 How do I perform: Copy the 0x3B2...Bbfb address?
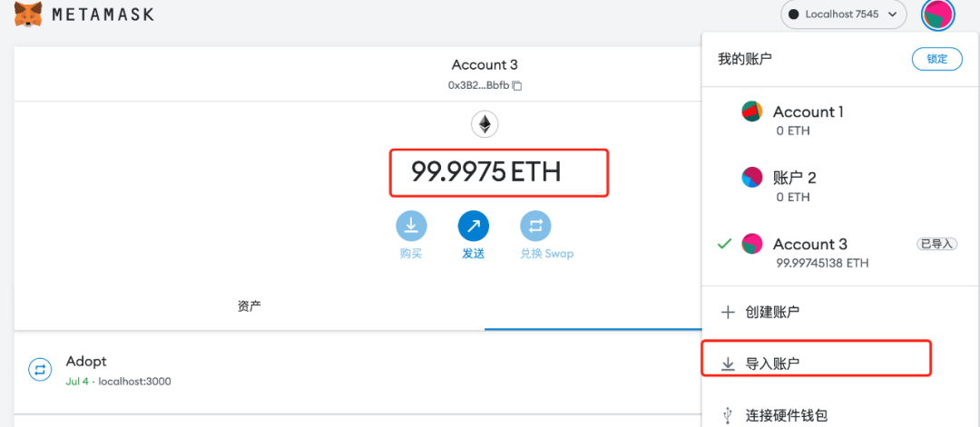(485, 85)
